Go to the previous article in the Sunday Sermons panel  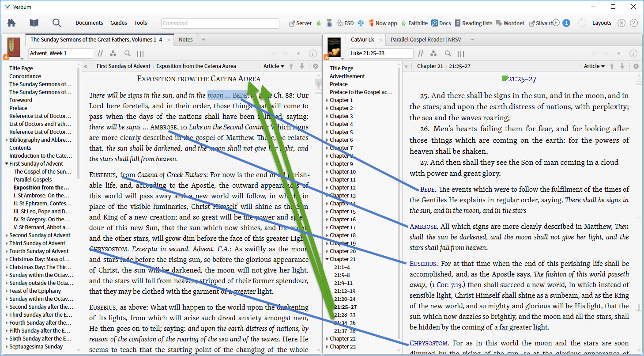[291, 66]
